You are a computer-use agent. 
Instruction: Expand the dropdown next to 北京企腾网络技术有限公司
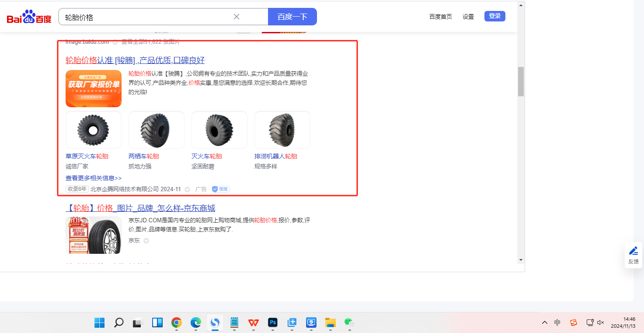[188, 189]
